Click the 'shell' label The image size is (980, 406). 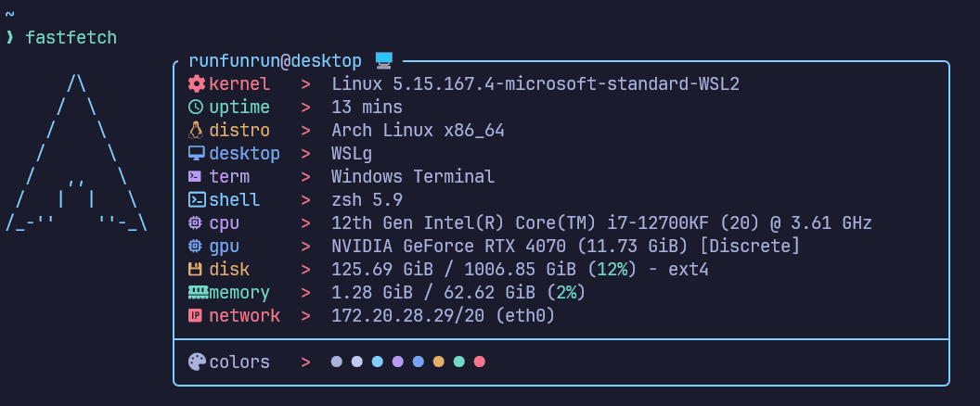(x=235, y=200)
